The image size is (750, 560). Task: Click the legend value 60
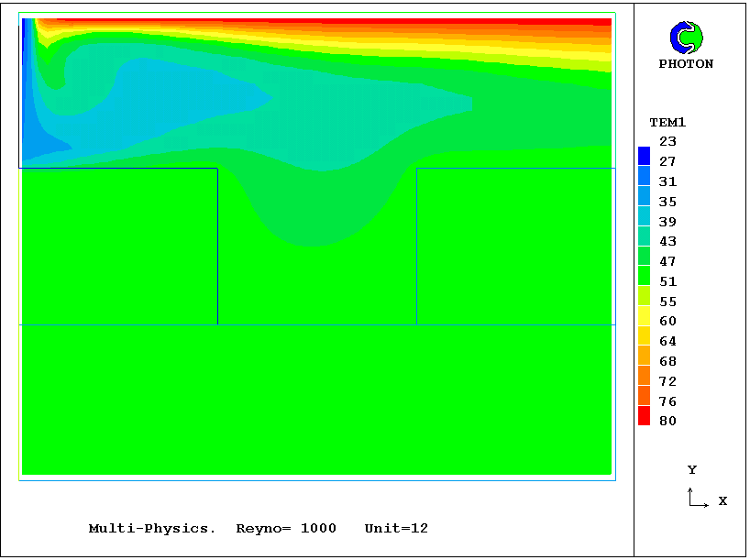(x=667, y=321)
